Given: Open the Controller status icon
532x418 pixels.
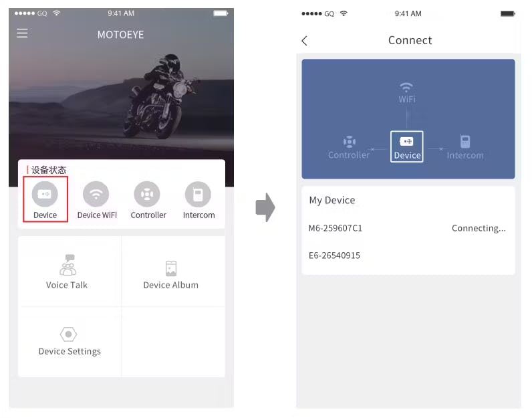Looking at the screenshot, I should coord(148,195).
